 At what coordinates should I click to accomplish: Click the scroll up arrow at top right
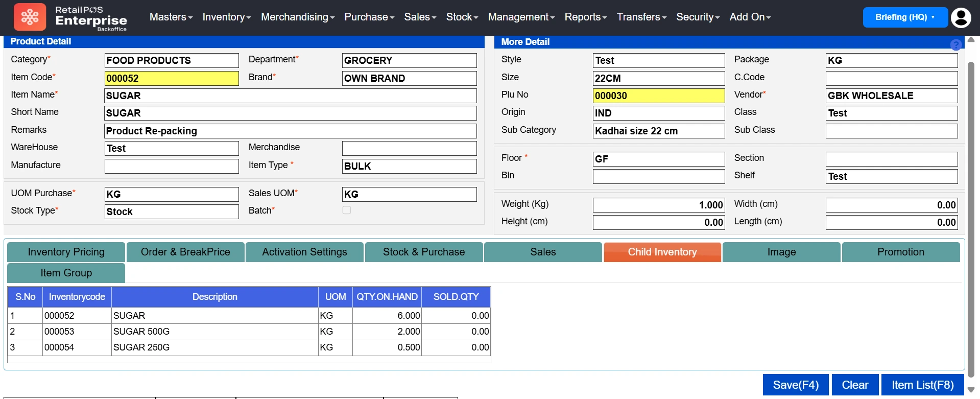(x=971, y=40)
